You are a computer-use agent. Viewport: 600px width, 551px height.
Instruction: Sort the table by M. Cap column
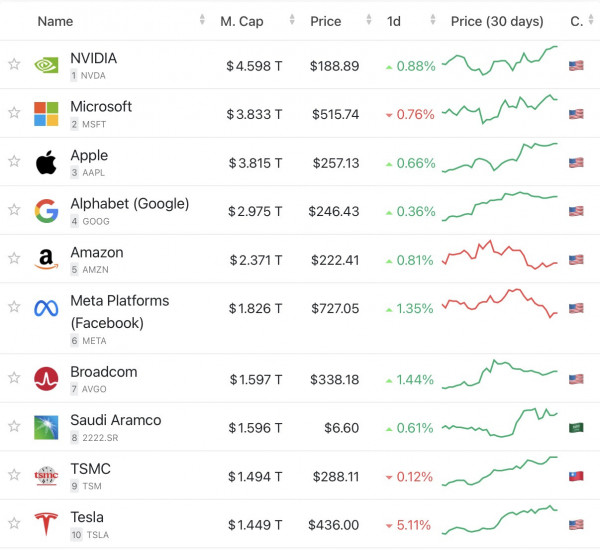pos(241,21)
